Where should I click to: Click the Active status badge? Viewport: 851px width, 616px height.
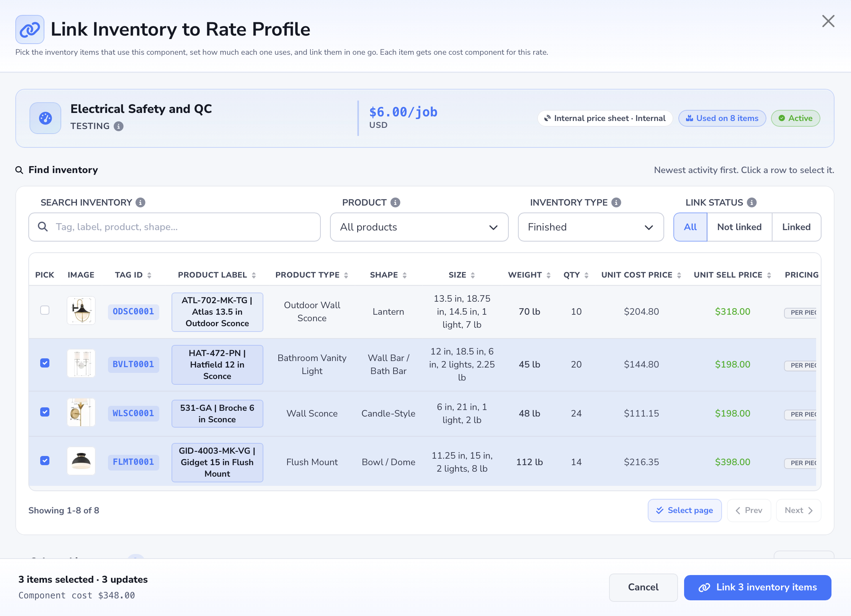(x=795, y=118)
